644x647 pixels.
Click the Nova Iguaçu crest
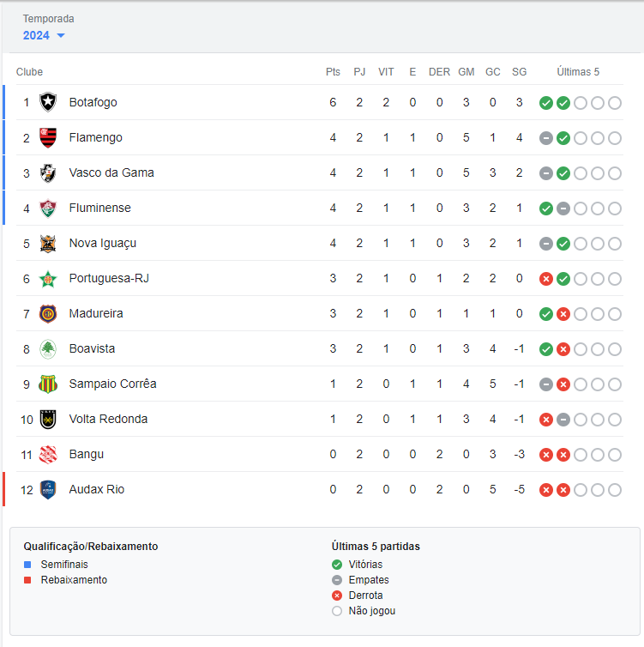(48, 244)
